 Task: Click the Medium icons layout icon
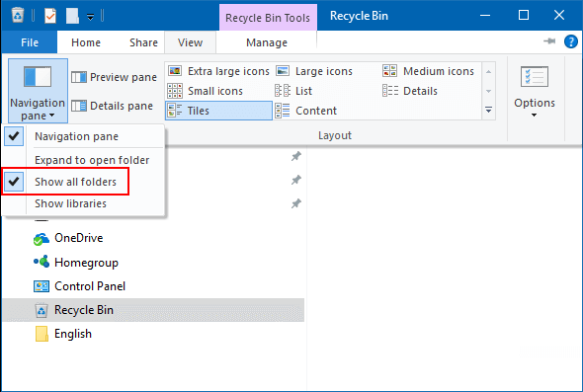click(389, 70)
